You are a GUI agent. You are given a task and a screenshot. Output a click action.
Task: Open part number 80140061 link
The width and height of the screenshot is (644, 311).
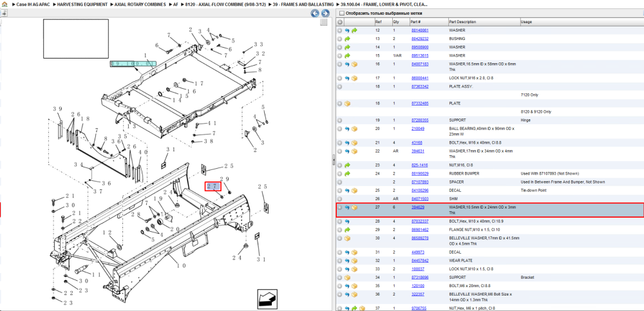click(420, 30)
